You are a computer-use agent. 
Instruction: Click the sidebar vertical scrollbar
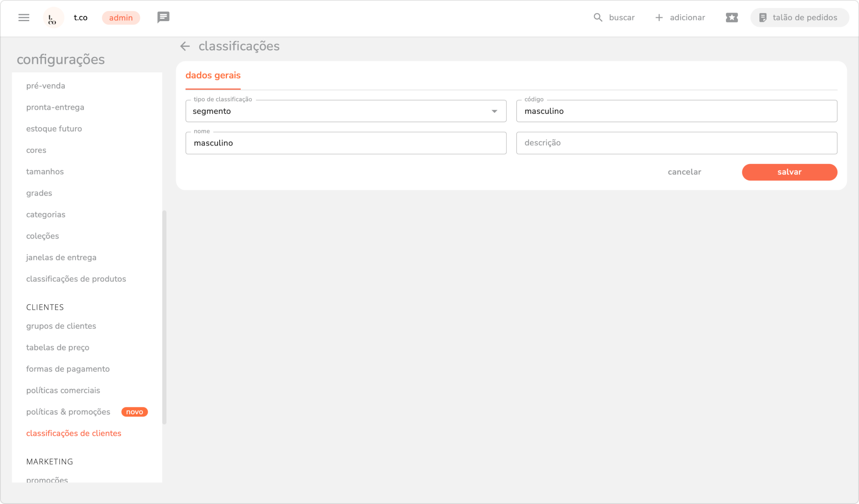click(x=164, y=317)
